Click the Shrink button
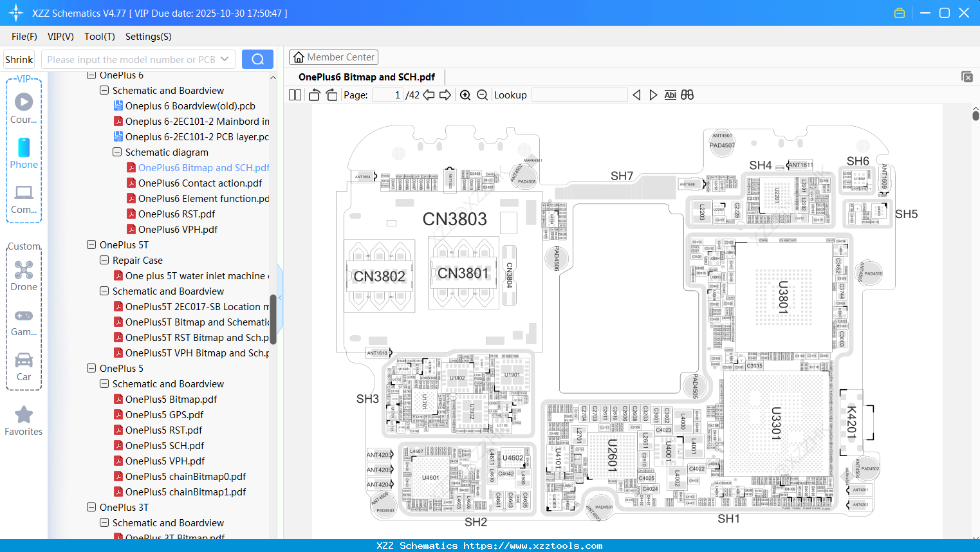 19,59
